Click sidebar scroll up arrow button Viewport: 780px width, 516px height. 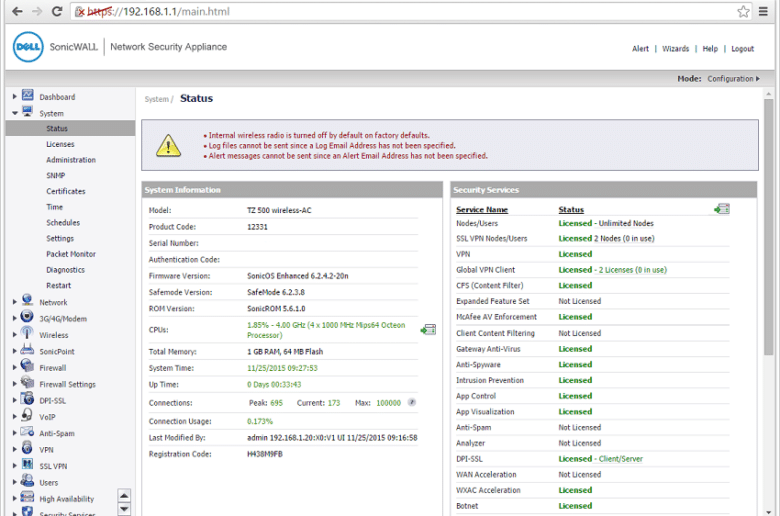tap(124, 496)
